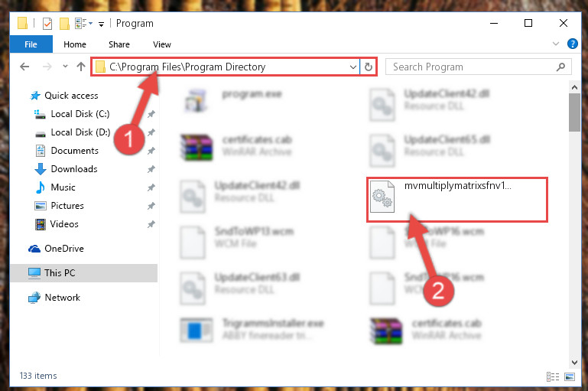Click the Properties checkmark quick access icon
Viewport: 588px width, 391px height.
tap(47, 24)
